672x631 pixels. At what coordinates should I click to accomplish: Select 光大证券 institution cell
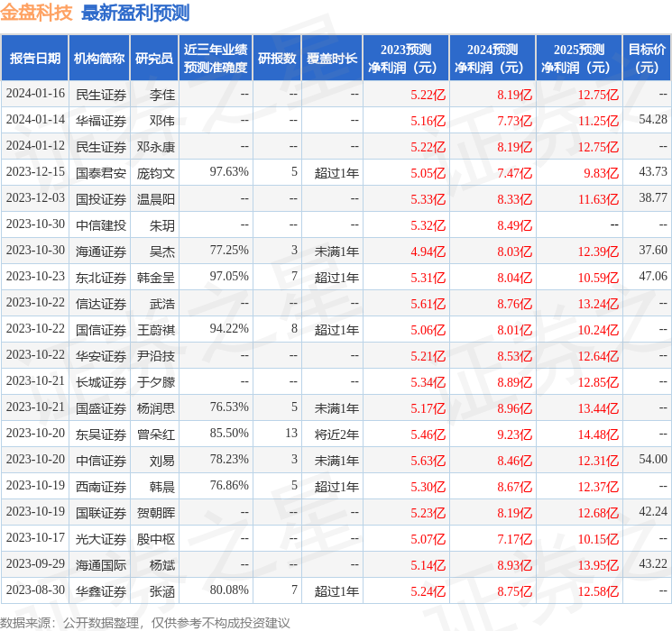101,539
